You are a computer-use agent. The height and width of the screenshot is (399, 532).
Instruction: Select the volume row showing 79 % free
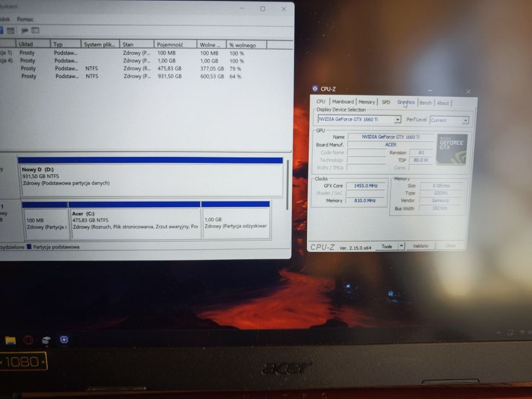(146, 68)
